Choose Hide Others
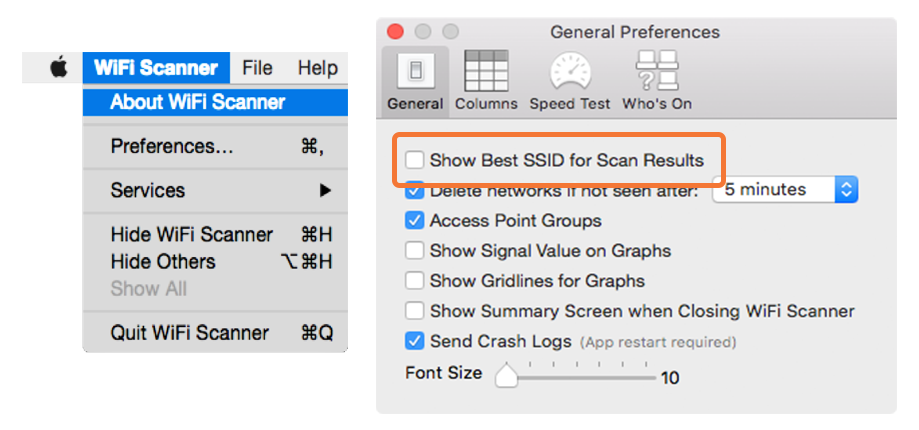 pyautogui.click(x=215, y=261)
